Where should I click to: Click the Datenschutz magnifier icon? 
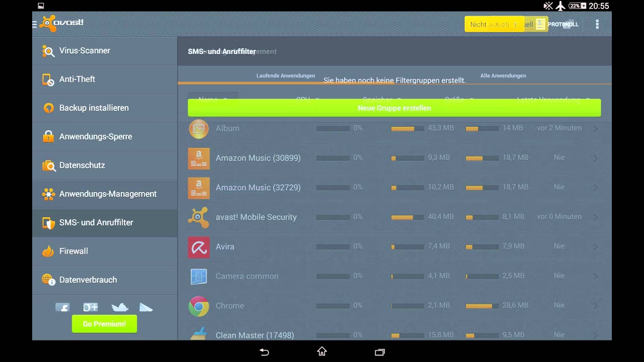[x=49, y=165]
